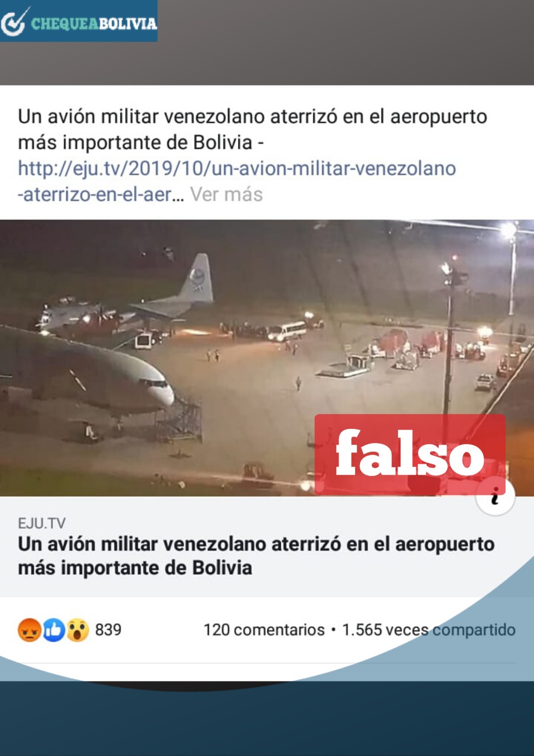Click the surprised wow reaction icon
Image resolution: width=534 pixels, height=756 pixels.
pyautogui.click(x=77, y=630)
